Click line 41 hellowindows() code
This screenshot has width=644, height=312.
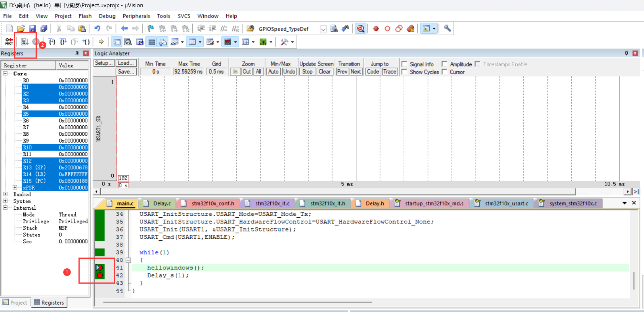point(175,268)
